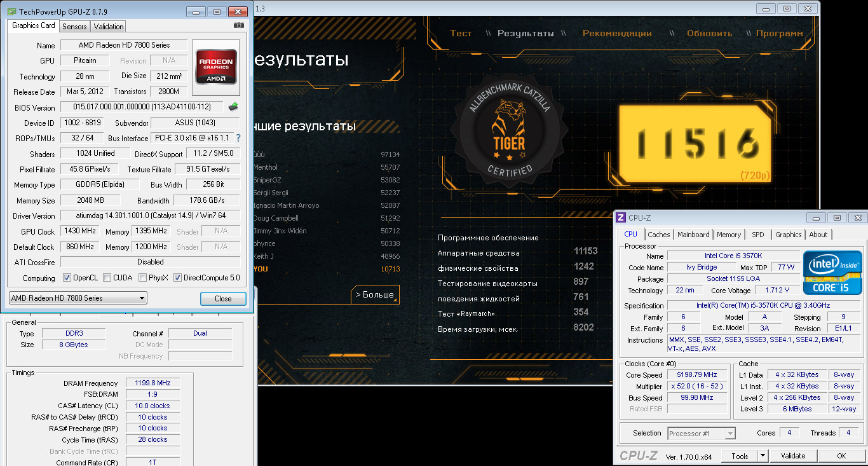The width and height of the screenshot is (868, 466).
Task: Click the BIOS save chip icon in GPU-Z
Action: point(233,107)
